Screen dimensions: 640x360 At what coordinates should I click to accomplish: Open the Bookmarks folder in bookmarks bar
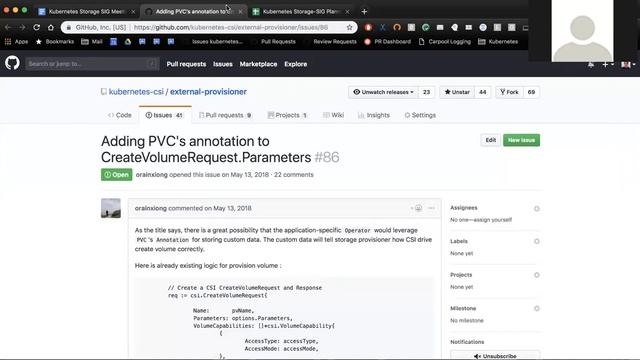point(55,42)
